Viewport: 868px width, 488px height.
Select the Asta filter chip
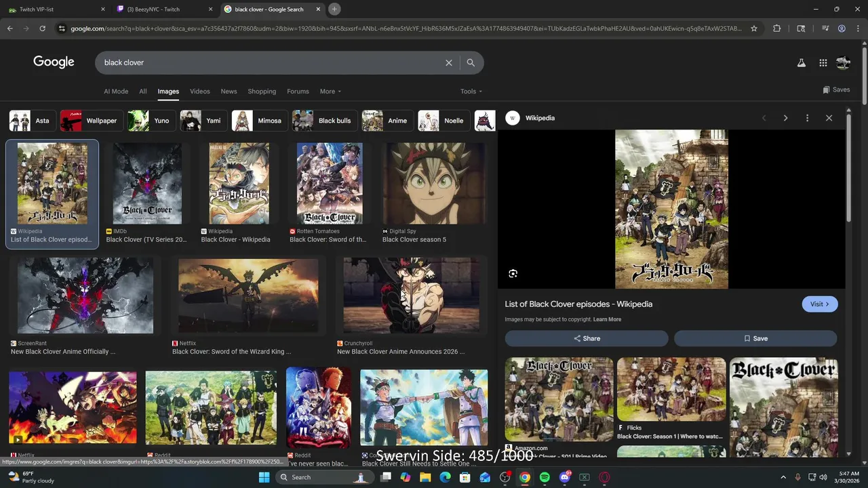click(31, 121)
